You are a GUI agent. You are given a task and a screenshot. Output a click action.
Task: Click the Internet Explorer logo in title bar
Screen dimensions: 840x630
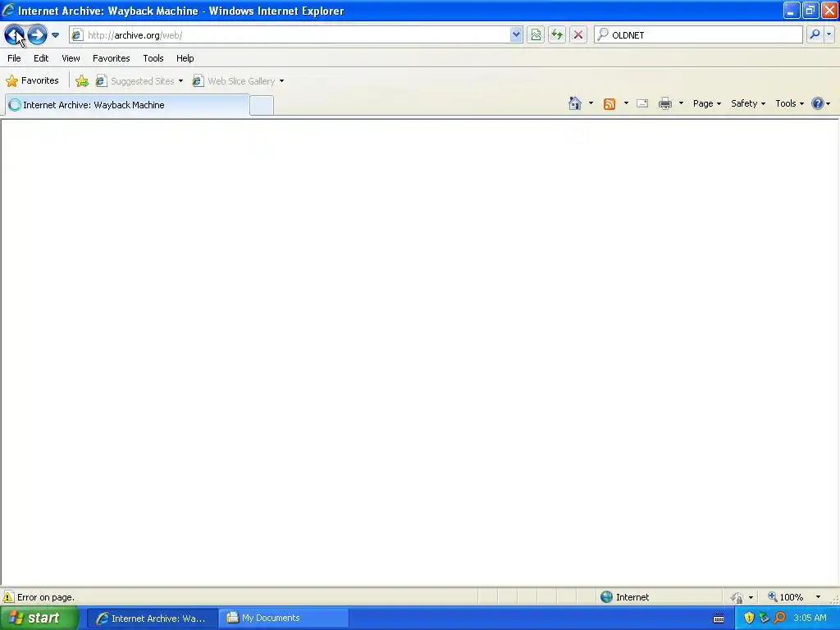(x=8, y=10)
